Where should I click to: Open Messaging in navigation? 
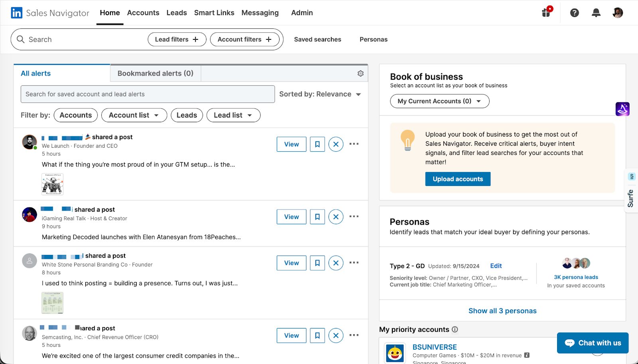point(260,13)
